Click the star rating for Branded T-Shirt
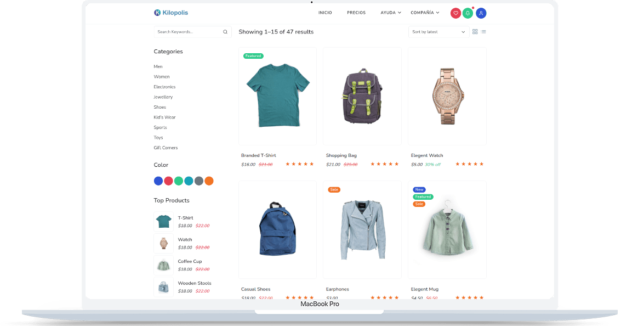The image size is (644, 326). [300, 164]
